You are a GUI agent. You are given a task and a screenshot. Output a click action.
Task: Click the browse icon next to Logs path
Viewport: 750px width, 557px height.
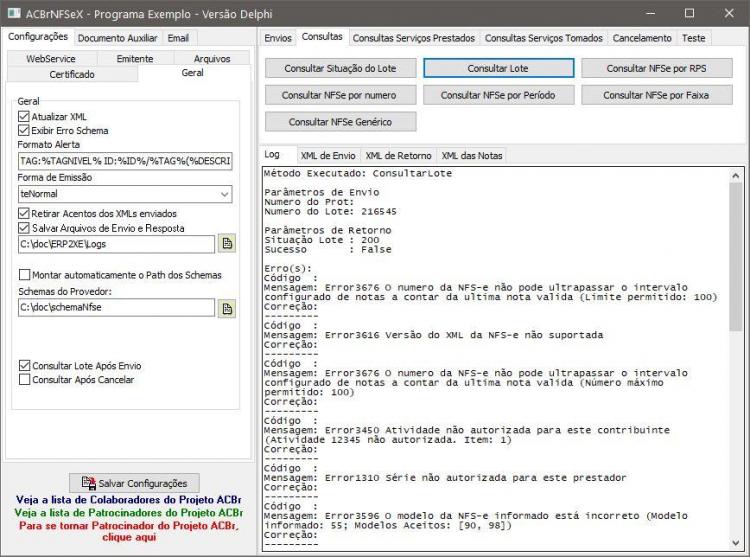[x=227, y=243]
